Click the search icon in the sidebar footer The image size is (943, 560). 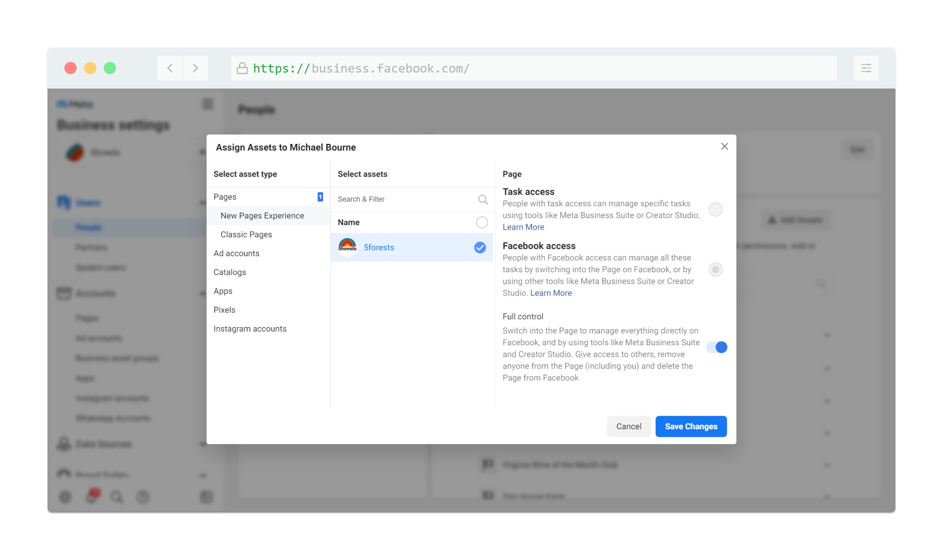117,497
